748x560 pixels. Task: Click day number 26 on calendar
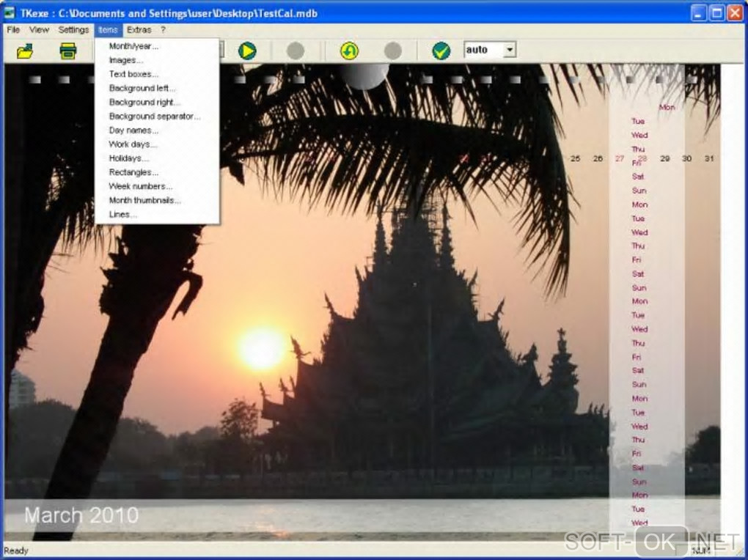pos(598,158)
